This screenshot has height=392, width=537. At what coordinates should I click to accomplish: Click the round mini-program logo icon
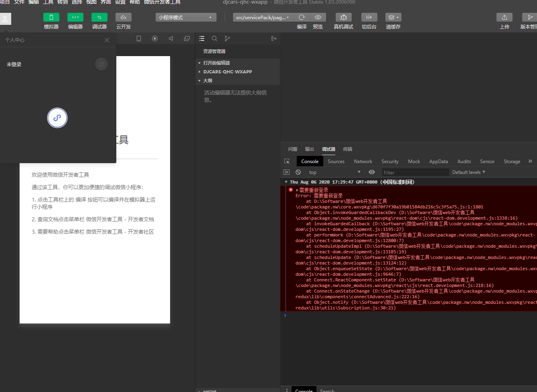click(x=57, y=118)
